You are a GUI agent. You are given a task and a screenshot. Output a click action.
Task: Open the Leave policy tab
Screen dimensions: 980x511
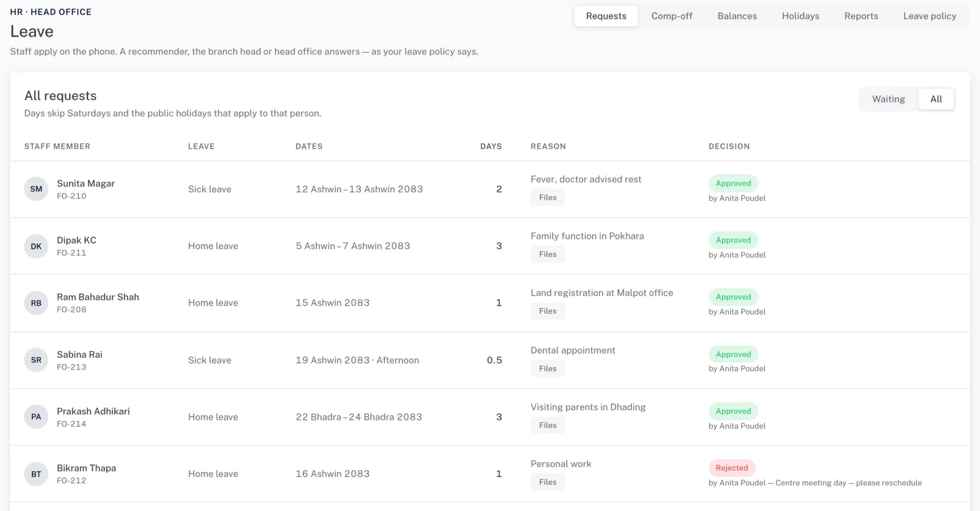click(930, 16)
